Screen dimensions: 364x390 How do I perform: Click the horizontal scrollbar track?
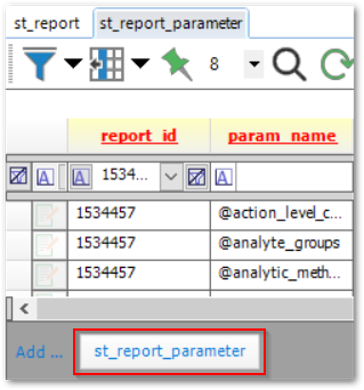[x=195, y=309]
